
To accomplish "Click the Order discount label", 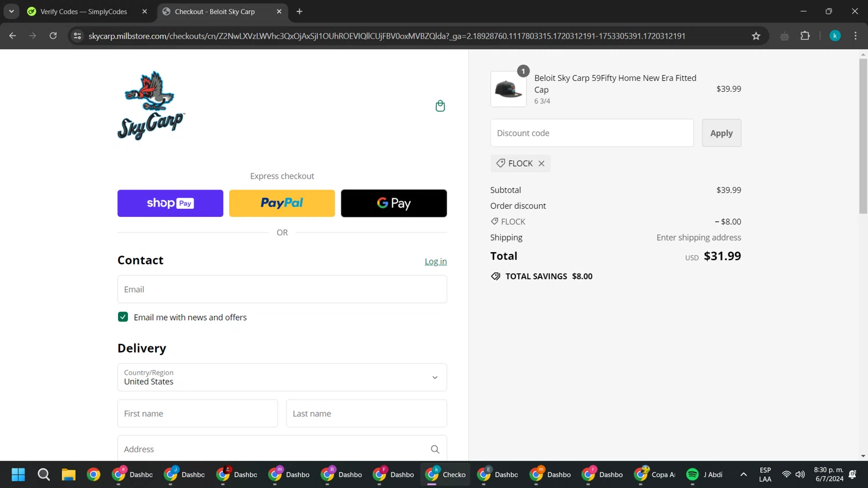I will tap(518, 206).
